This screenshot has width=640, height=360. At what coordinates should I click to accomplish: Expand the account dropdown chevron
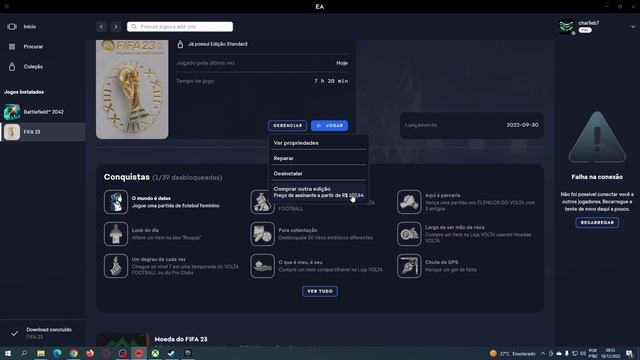coord(633,27)
